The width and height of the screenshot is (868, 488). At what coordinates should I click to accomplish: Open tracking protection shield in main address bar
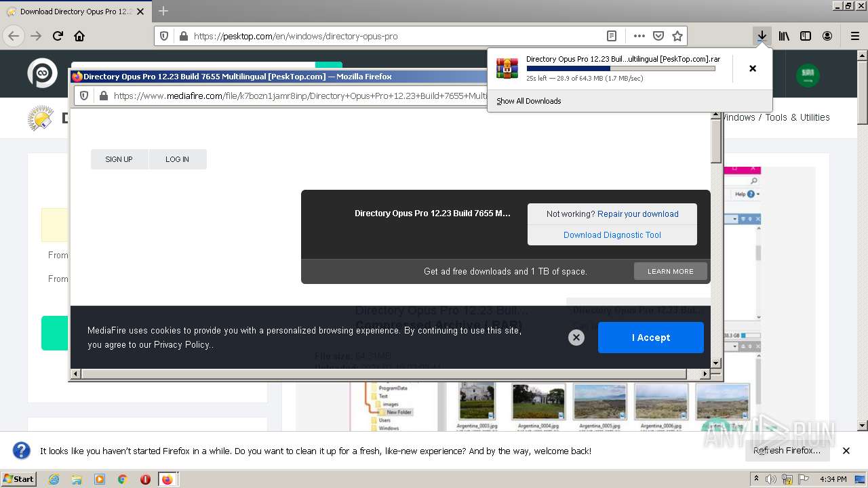[164, 36]
